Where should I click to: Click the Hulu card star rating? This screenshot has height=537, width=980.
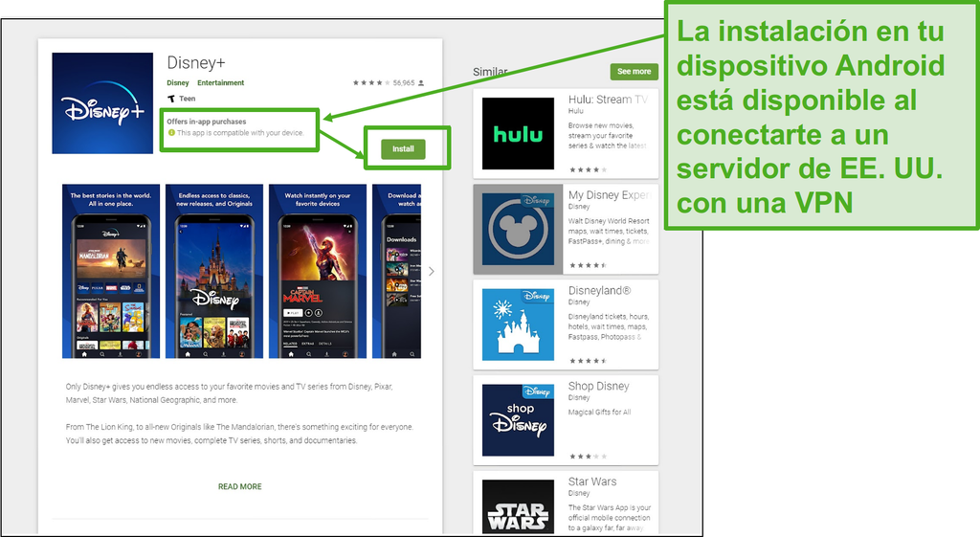pyautogui.click(x=589, y=170)
